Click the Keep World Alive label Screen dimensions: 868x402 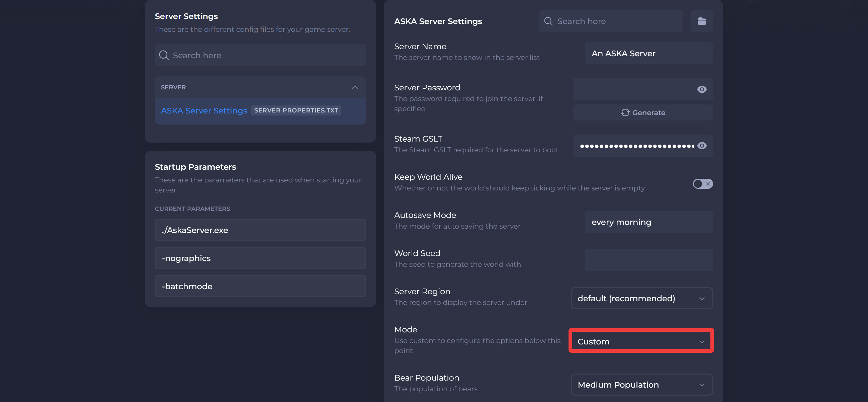[x=428, y=177]
